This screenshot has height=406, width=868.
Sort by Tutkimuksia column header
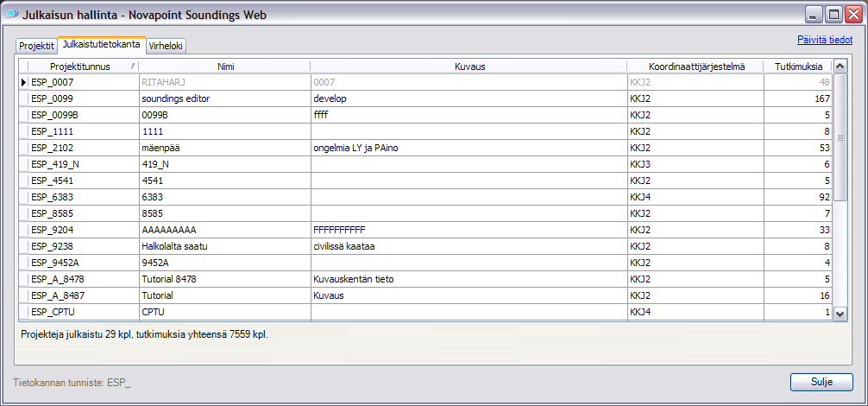(798, 67)
